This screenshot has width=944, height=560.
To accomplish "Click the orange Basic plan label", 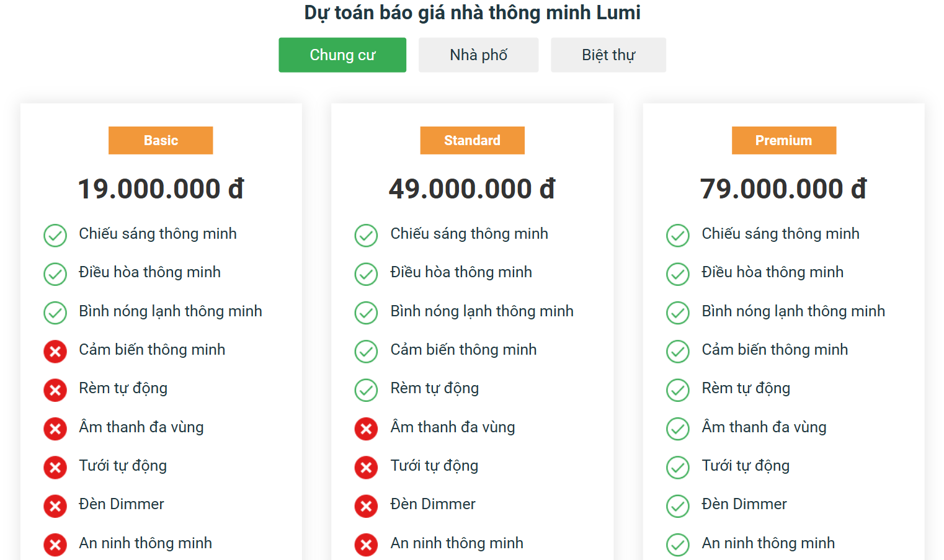I will click(x=161, y=140).
